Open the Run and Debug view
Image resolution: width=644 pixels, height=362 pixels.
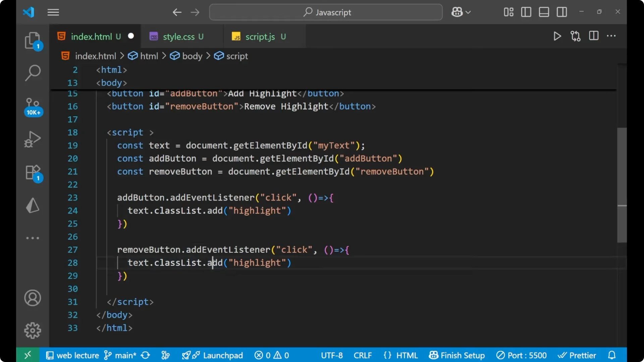(33, 139)
